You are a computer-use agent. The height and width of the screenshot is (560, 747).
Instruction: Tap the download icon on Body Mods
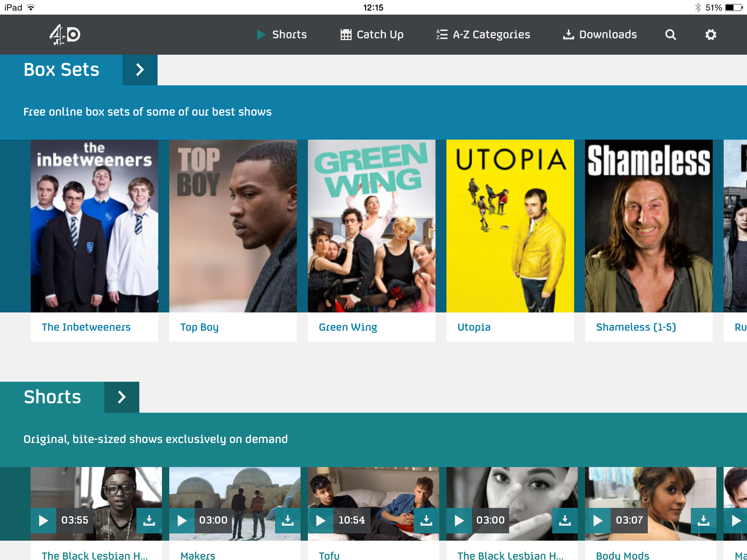coord(704,521)
